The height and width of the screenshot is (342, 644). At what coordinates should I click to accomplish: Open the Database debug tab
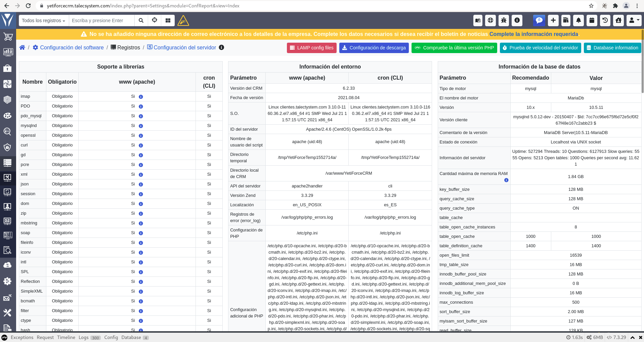click(135, 337)
